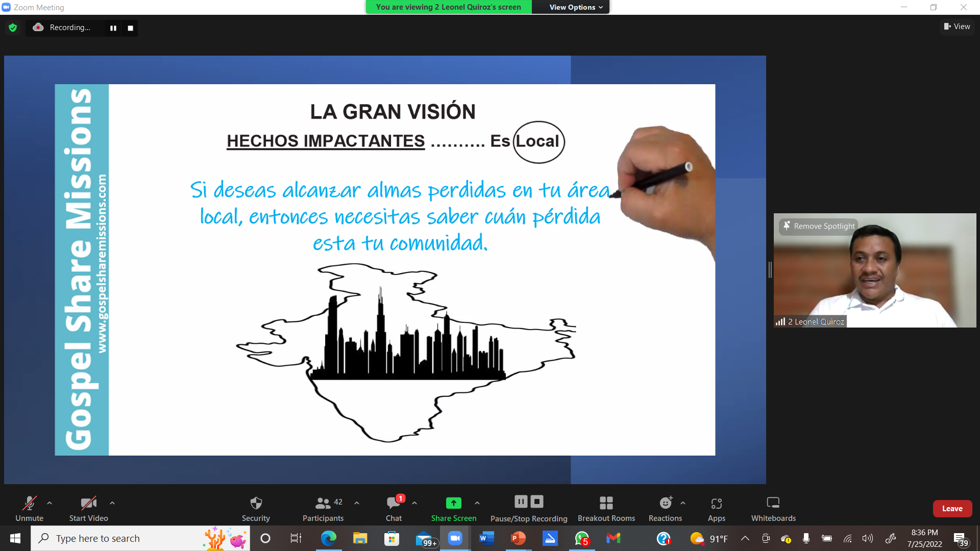Expand the audio options arrow beside Unmute
This screenshot has width=980, height=551.
point(50,503)
